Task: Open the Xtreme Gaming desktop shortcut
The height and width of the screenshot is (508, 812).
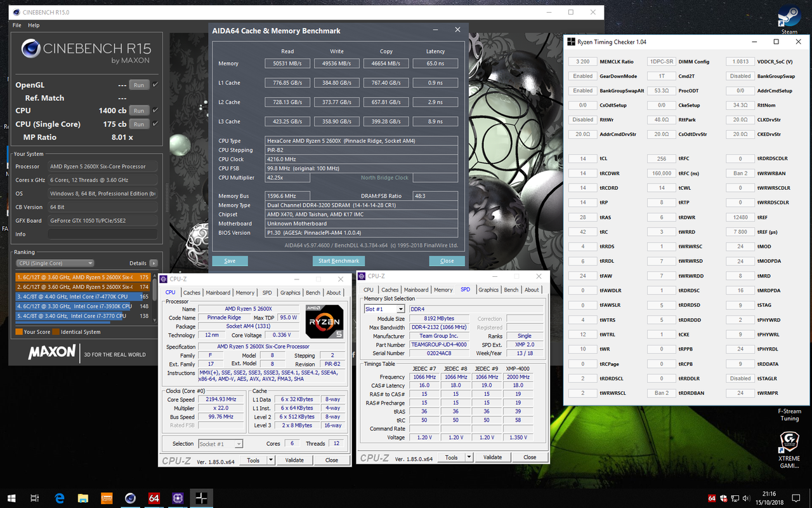Action: point(789,451)
